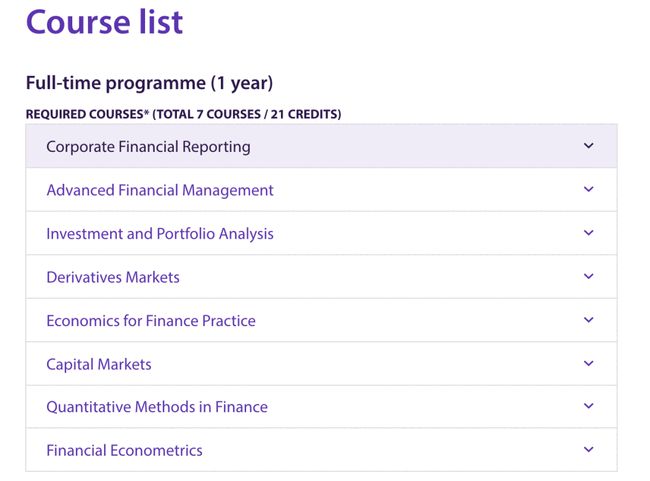
Task: Open the Advanced Financial Management title link
Action: click(x=159, y=190)
